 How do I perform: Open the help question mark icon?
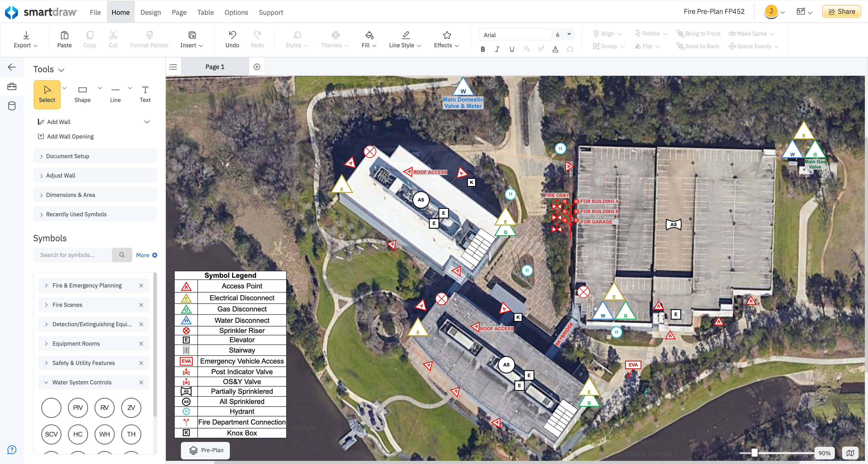pyautogui.click(x=12, y=450)
